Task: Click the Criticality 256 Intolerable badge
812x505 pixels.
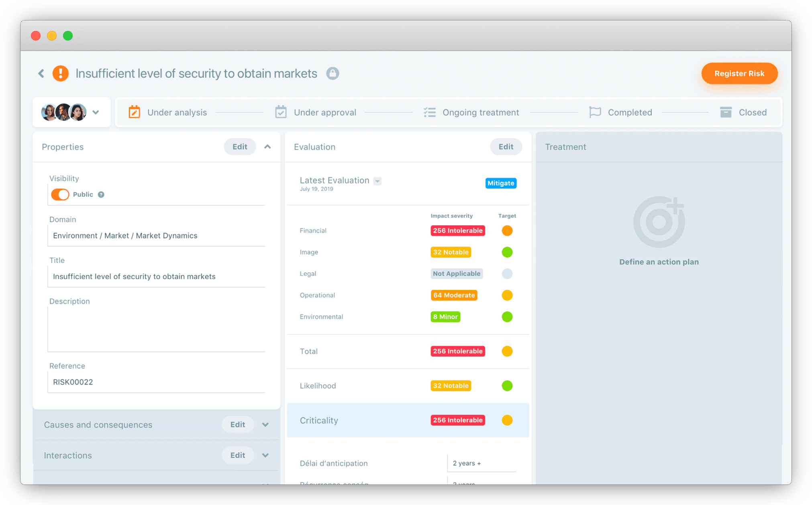Action: [458, 420]
